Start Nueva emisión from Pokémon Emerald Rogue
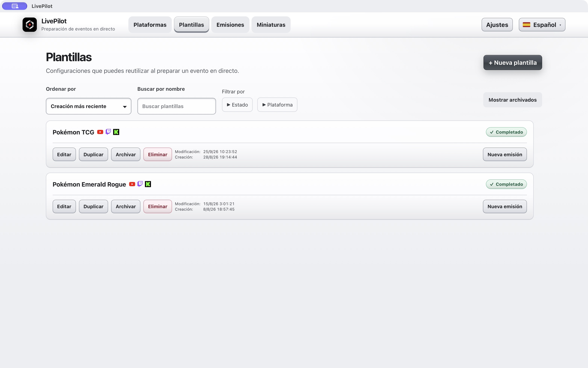This screenshot has height=368, width=588. point(505,206)
